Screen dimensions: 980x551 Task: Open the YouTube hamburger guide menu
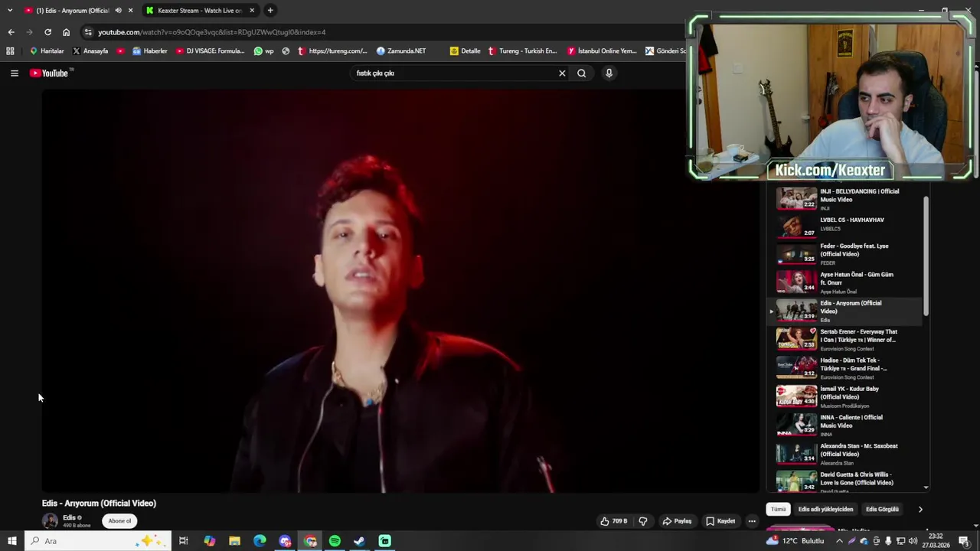click(x=14, y=73)
